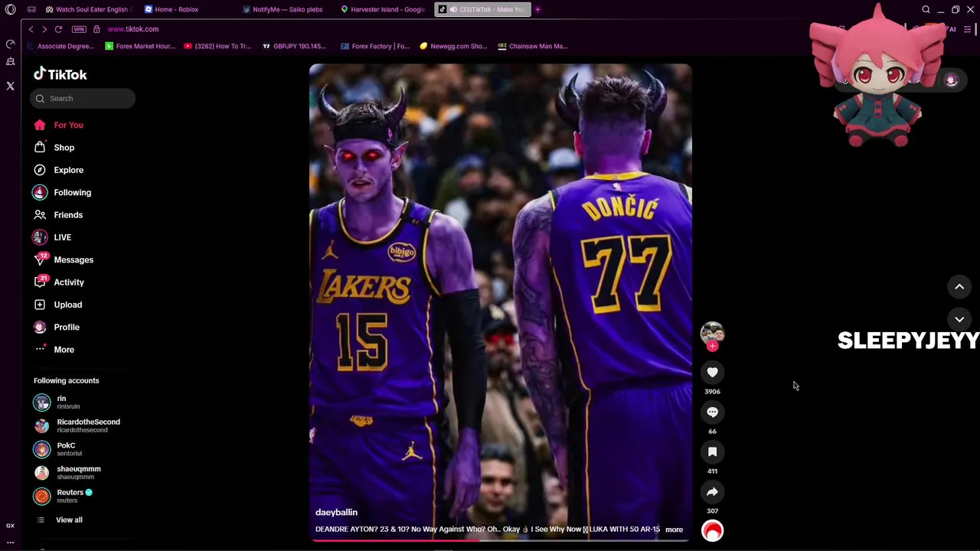
Task: Open the profile avatar in top right
Action: (x=952, y=80)
